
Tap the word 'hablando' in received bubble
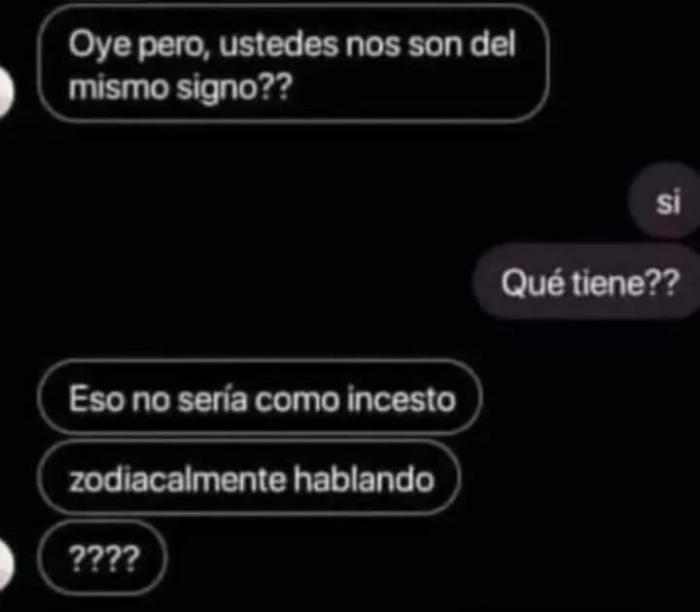364,480
